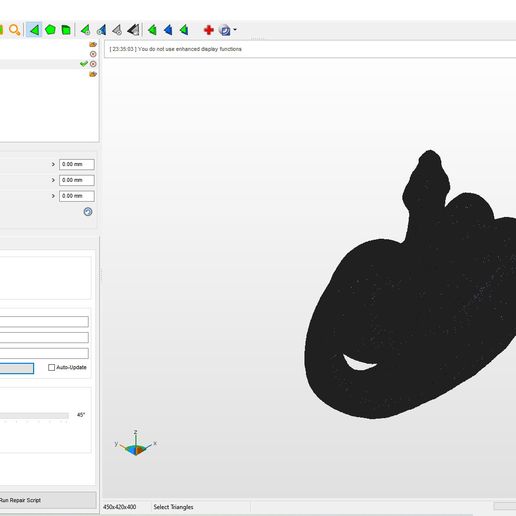Screen dimensions: 516x516
Task: Click the green triangle left of red cross
Action: pos(184,30)
